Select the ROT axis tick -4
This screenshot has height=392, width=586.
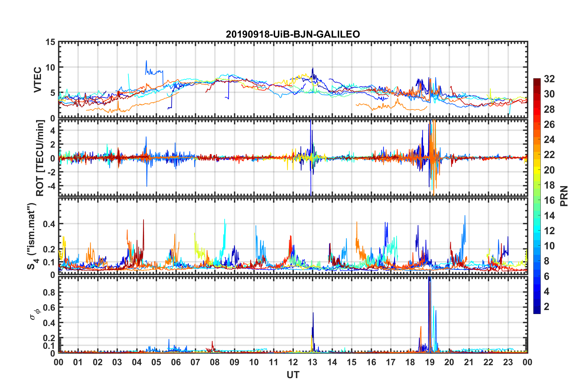51,186
